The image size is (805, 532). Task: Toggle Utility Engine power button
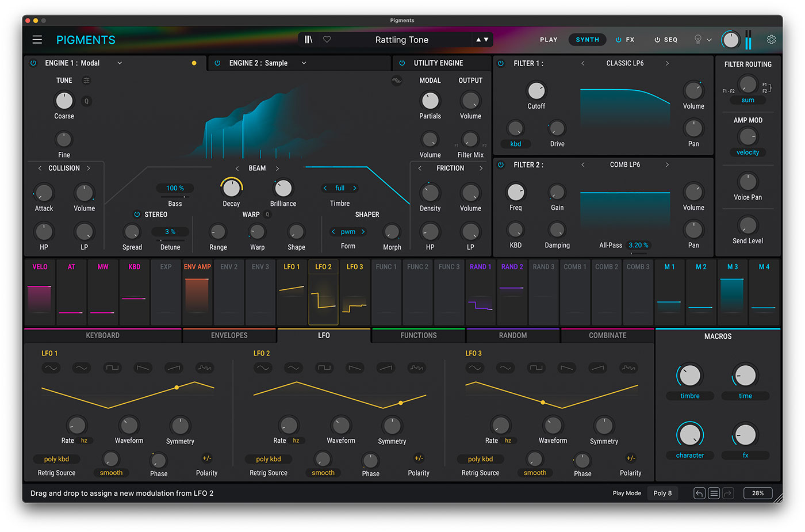pos(402,63)
